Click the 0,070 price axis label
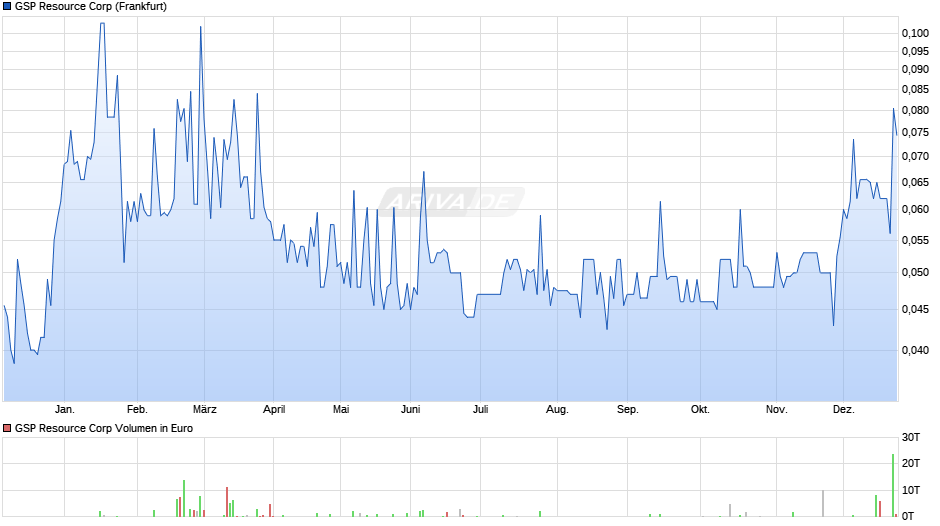This screenshot has height=526, width=940. (x=915, y=157)
